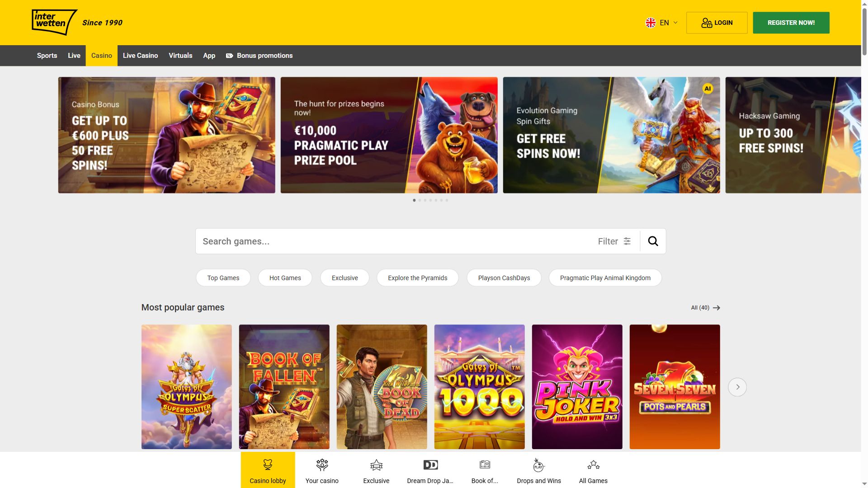The width and height of the screenshot is (868, 488).
Task: Launch Gates of Olympus Super Scatter game
Action: tap(186, 387)
